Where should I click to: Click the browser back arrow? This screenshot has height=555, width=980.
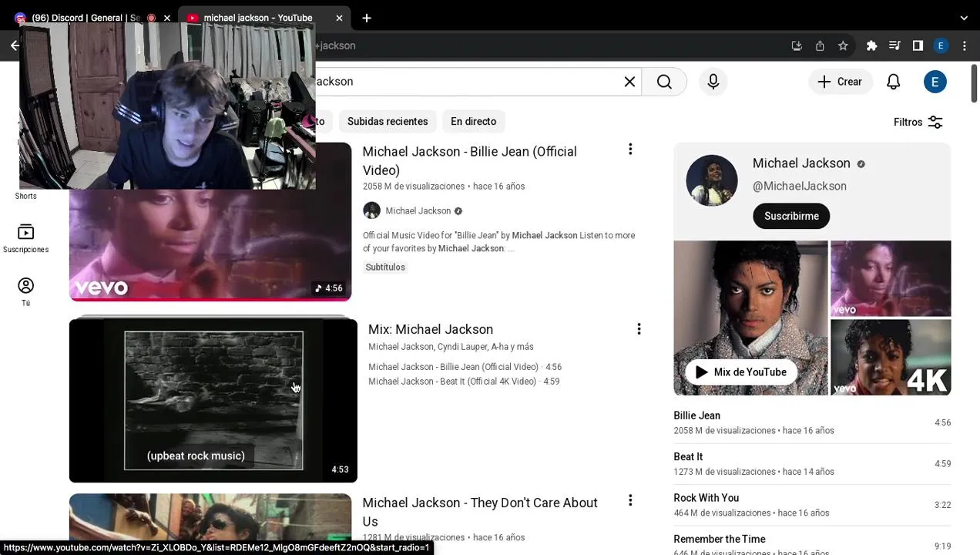[14, 45]
